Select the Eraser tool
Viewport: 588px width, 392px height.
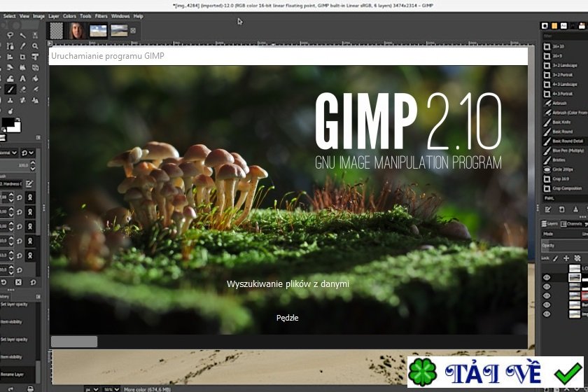coord(22,90)
